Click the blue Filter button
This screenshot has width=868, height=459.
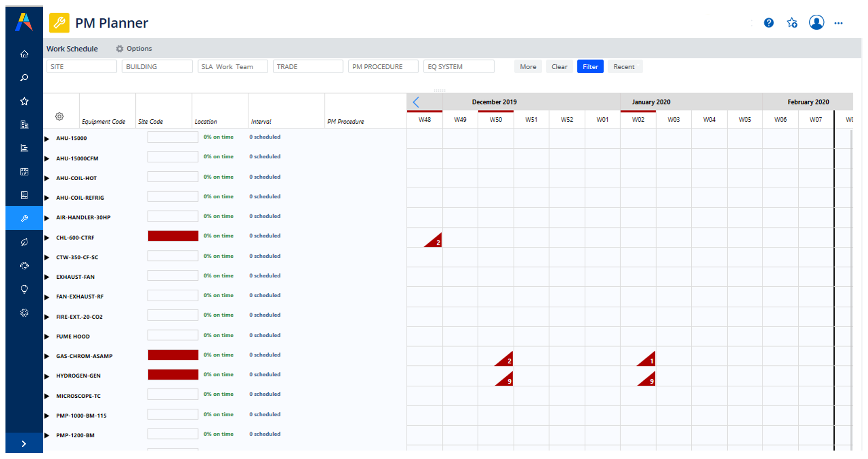point(590,67)
